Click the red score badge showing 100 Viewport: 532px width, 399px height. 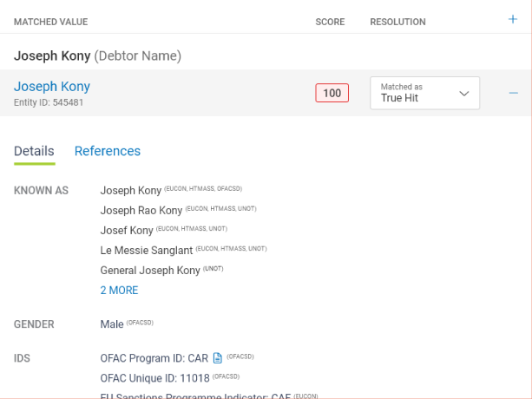pyautogui.click(x=332, y=93)
